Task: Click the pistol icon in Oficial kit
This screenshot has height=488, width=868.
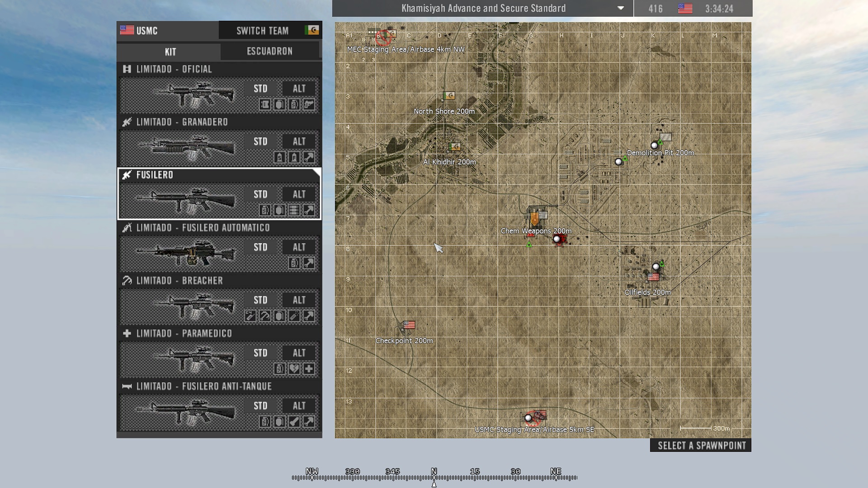Action: pos(309,105)
